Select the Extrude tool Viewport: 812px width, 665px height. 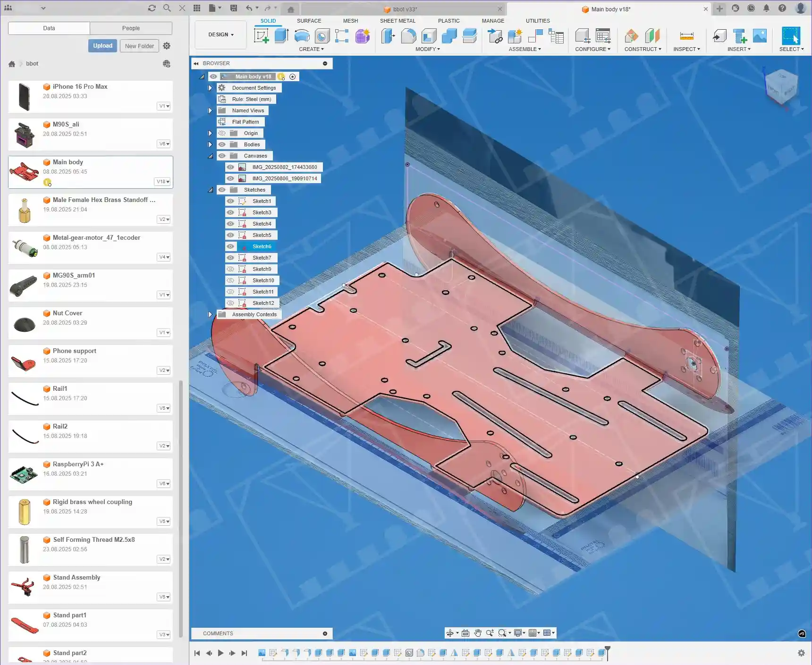tap(281, 36)
